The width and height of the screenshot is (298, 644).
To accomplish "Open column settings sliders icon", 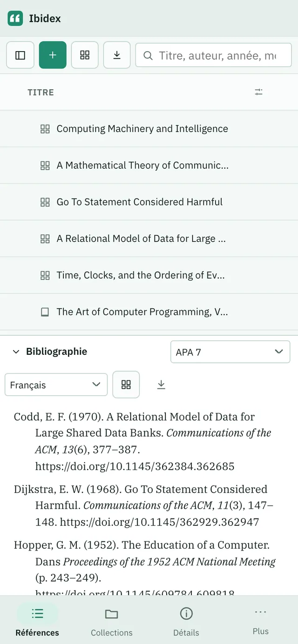I will coord(259,92).
